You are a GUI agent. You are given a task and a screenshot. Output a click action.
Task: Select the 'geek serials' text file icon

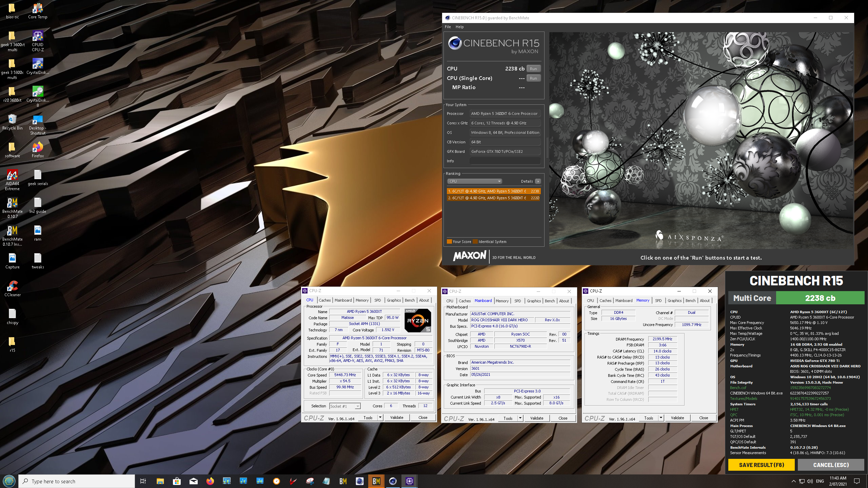[38, 178]
